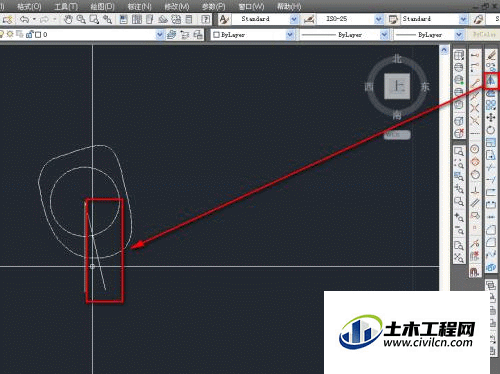Click the vertical scrollbar up arrow

[444, 50]
